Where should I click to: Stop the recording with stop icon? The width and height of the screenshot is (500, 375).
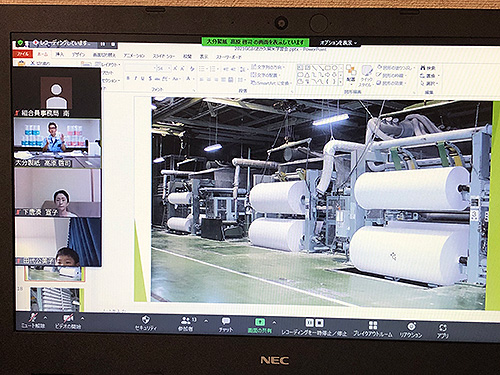click(319, 323)
